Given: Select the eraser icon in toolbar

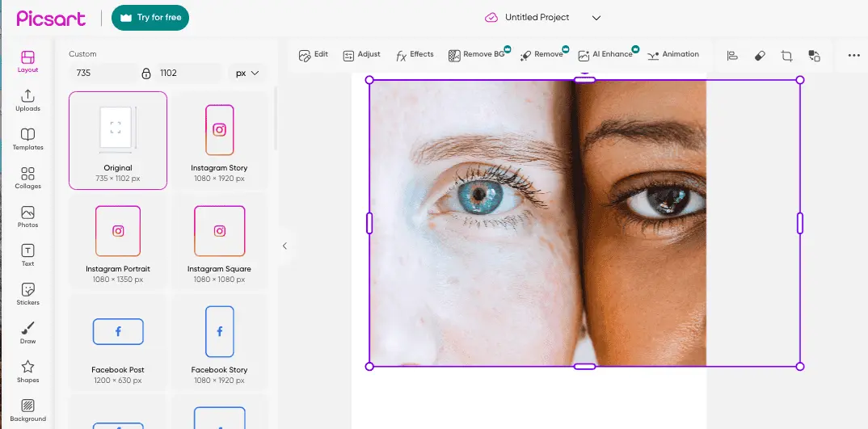Looking at the screenshot, I should pyautogui.click(x=760, y=56).
